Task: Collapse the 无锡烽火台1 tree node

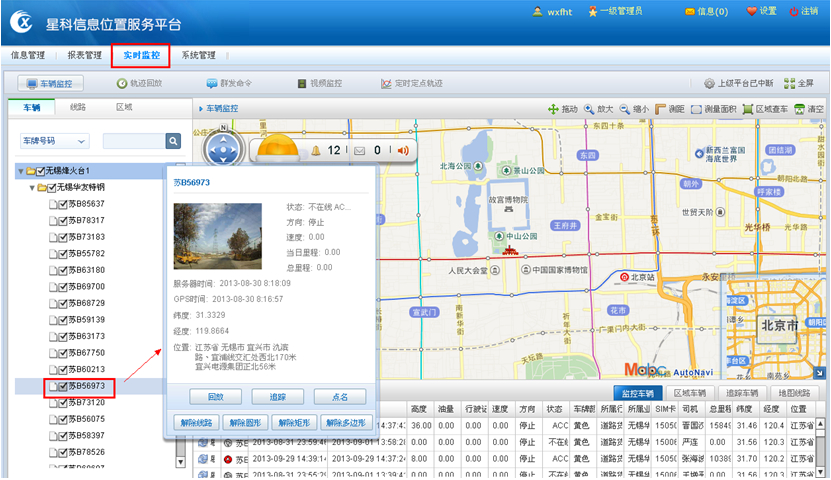Action: click(20, 171)
